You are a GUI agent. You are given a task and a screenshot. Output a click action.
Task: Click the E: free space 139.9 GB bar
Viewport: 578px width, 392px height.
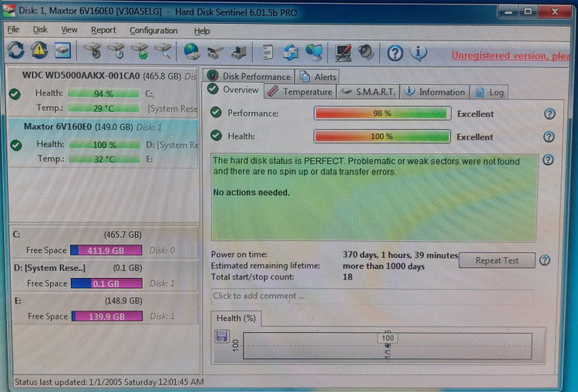tap(107, 316)
